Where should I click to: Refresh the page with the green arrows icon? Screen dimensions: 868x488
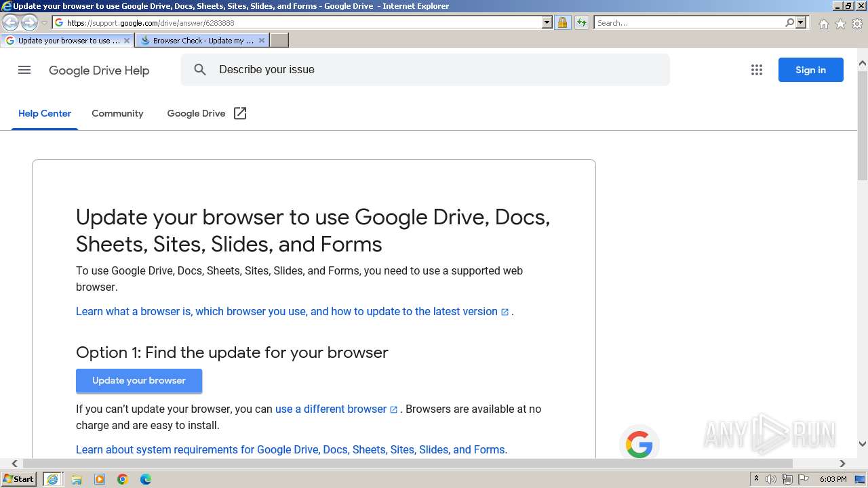582,23
